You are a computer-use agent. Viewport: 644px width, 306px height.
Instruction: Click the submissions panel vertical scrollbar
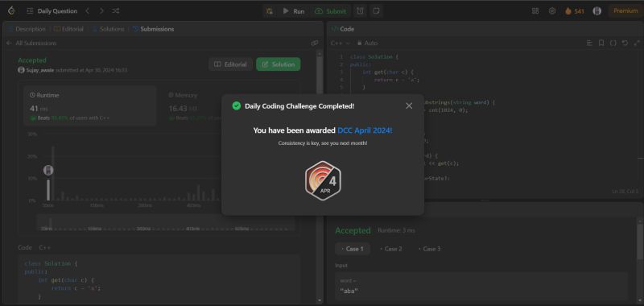point(319,176)
